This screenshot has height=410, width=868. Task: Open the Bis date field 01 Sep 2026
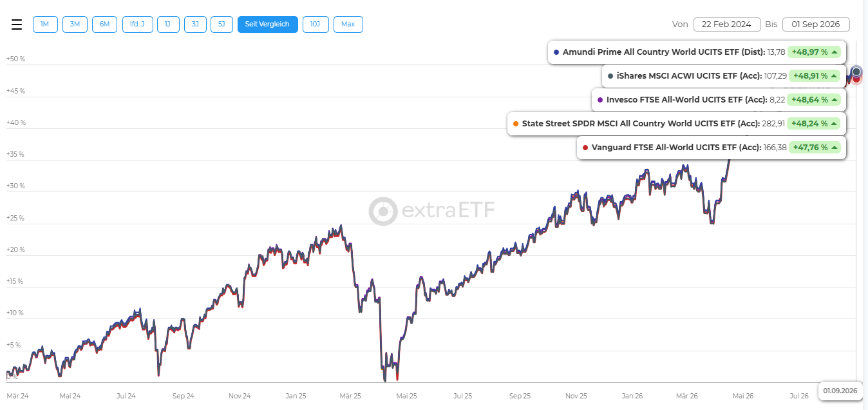(x=816, y=24)
